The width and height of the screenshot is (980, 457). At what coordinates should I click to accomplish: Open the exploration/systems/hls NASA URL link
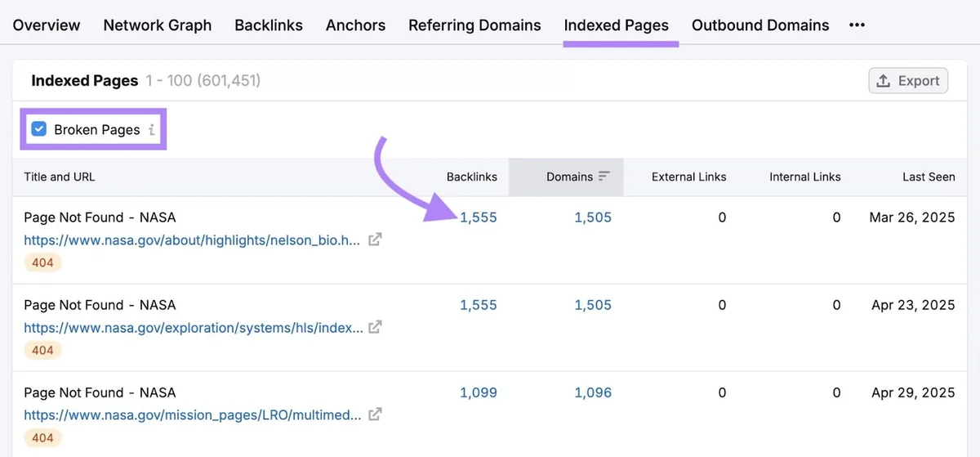[x=194, y=327]
